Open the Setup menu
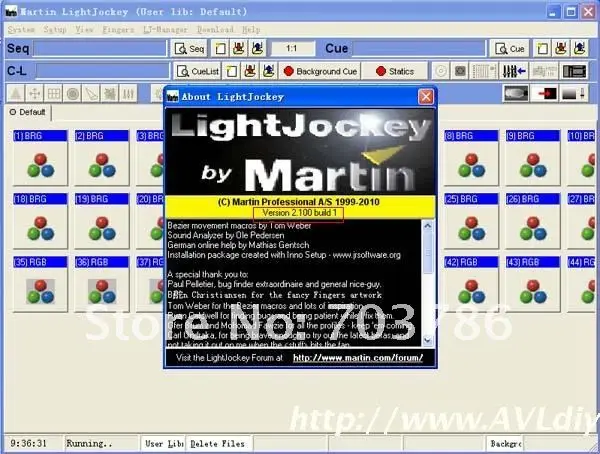 [55, 29]
